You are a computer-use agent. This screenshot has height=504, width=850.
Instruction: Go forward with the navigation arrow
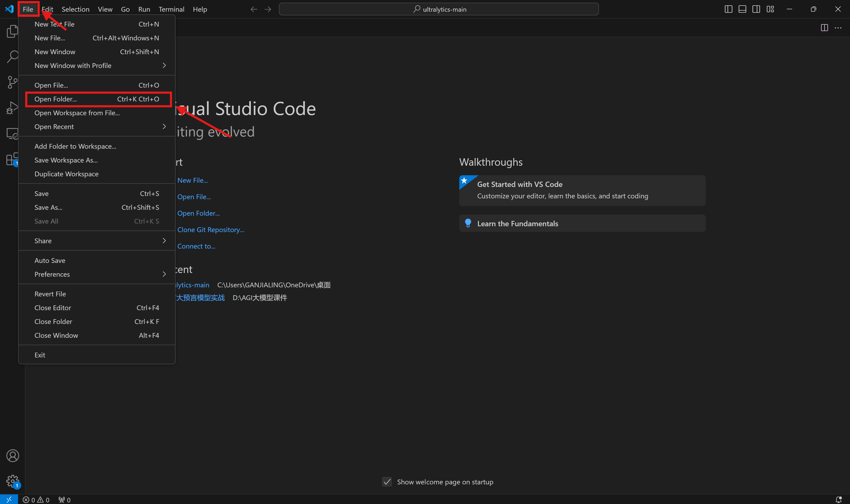tap(268, 9)
